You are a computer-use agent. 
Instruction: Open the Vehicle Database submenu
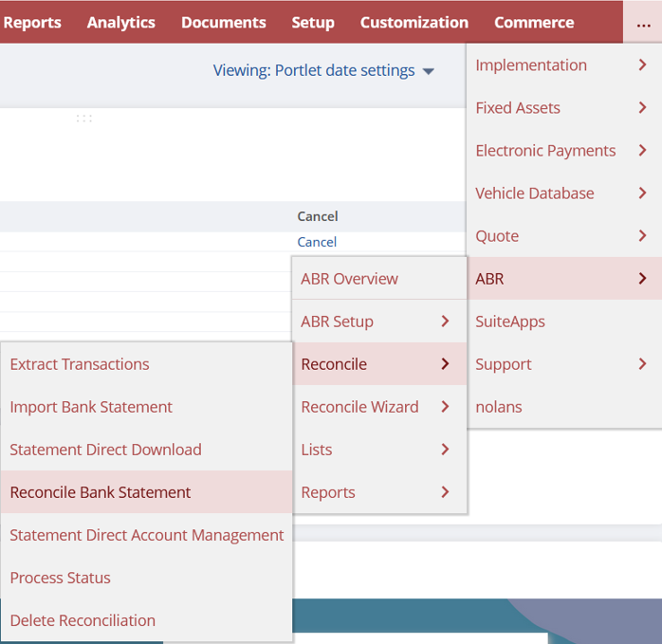563,193
